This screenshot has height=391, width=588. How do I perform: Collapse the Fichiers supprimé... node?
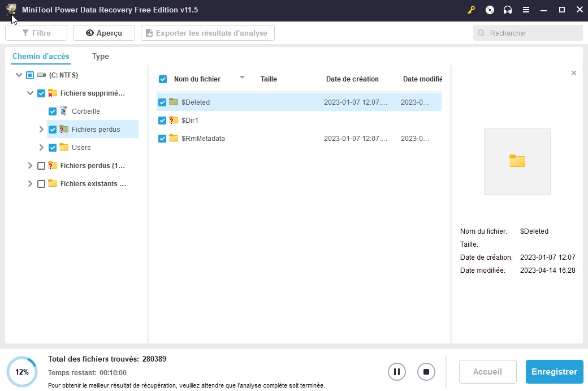click(x=30, y=93)
